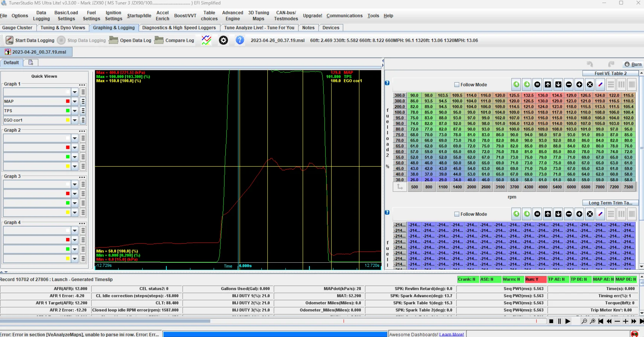The image size is (644, 337).
Task: Click the red color swatch beside MAP
Action: [68, 101]
